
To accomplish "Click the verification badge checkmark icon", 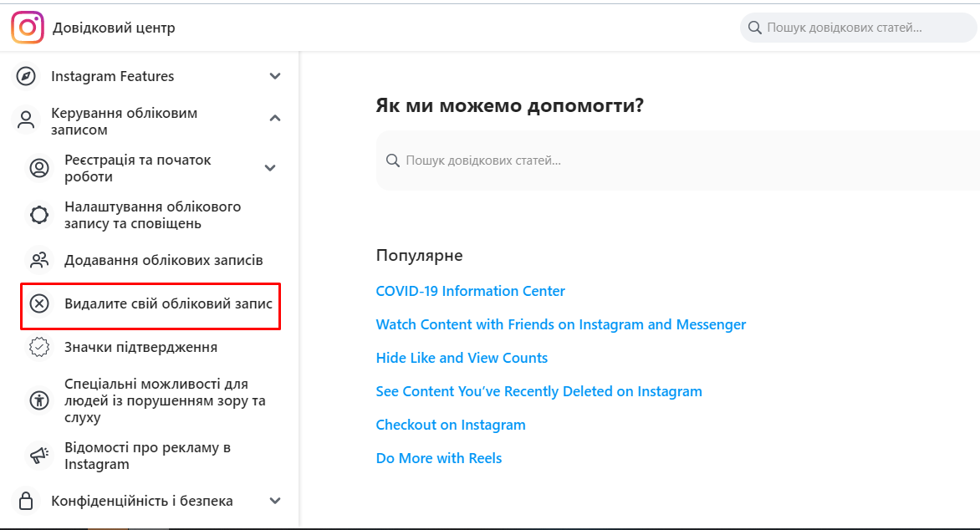I will coord(38,347).
